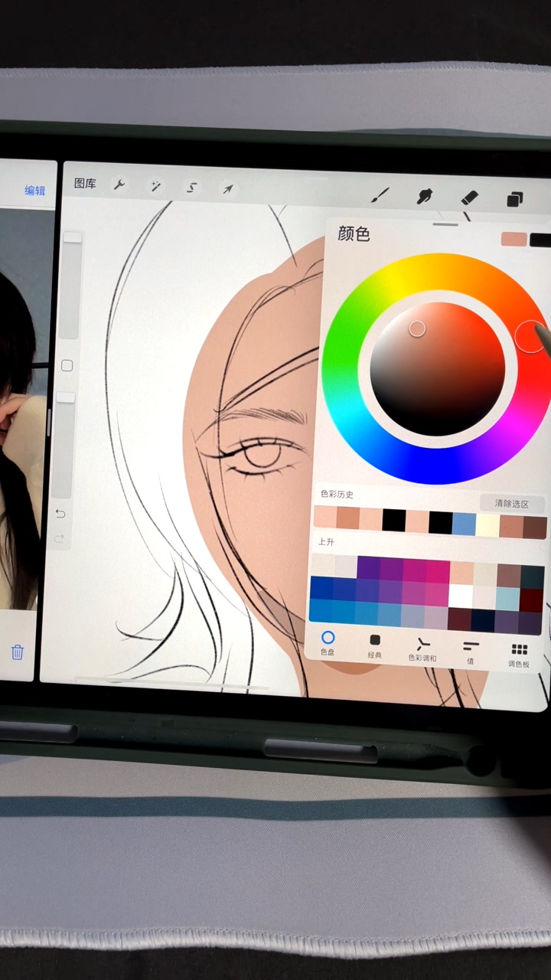Open the Layers panel
Viewport: 551px width, 980px height.
coord(515,200)
